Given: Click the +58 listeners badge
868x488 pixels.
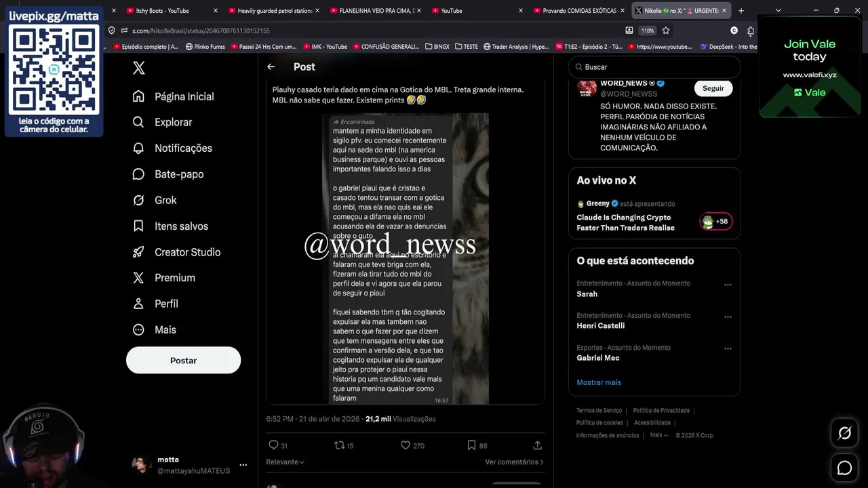Looking at the screenshot, I should tap(716, 221).
